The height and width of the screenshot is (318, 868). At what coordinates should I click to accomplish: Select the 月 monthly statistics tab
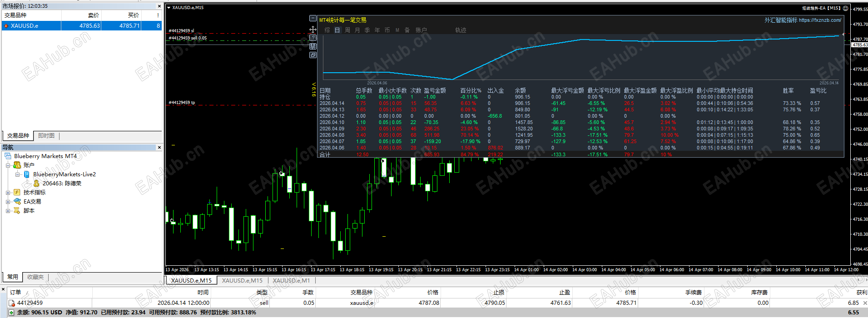coord(357,30)
